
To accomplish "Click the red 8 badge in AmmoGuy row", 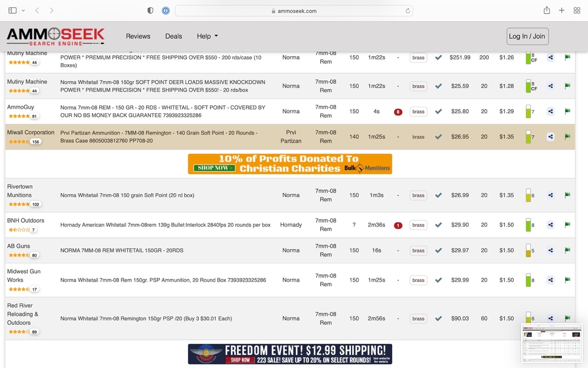I will click(398, 112).
